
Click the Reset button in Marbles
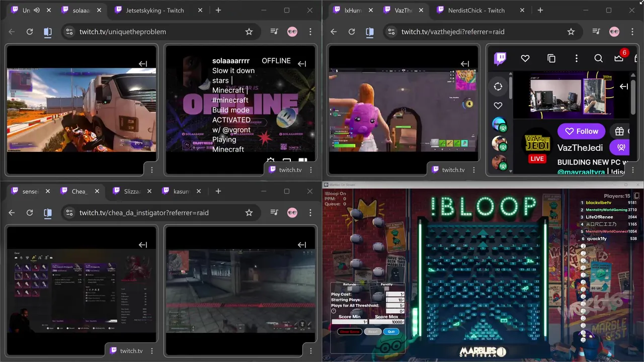tap(372, 332)
